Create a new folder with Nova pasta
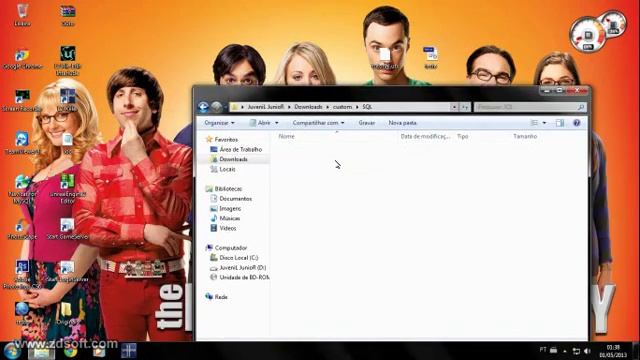Viewport: 640px width, 360px height. pos(402,123)
